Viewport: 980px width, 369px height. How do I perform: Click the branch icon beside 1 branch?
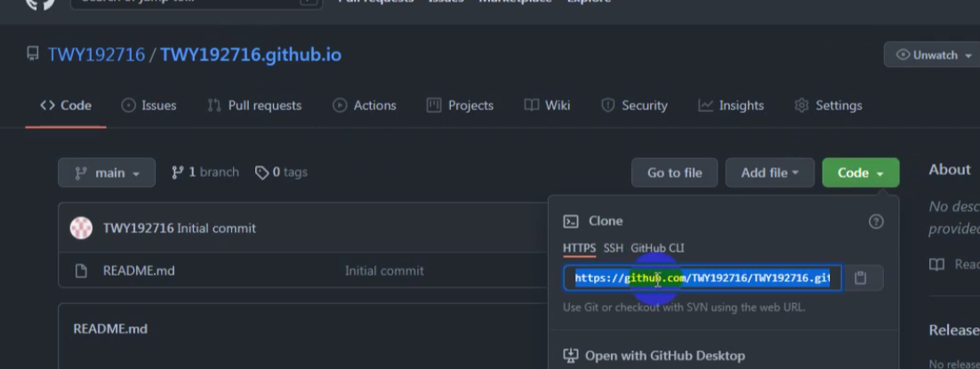click(178, 172)
